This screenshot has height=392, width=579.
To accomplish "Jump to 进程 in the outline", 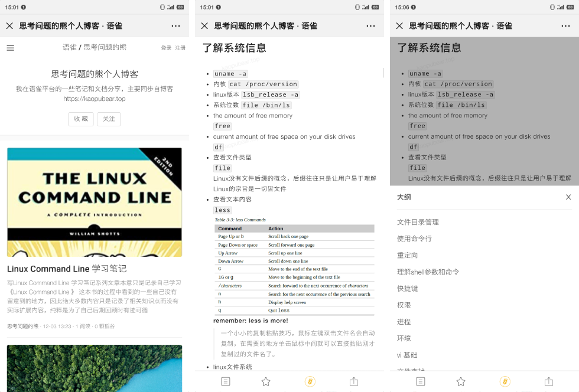I will tap(404, 322).
